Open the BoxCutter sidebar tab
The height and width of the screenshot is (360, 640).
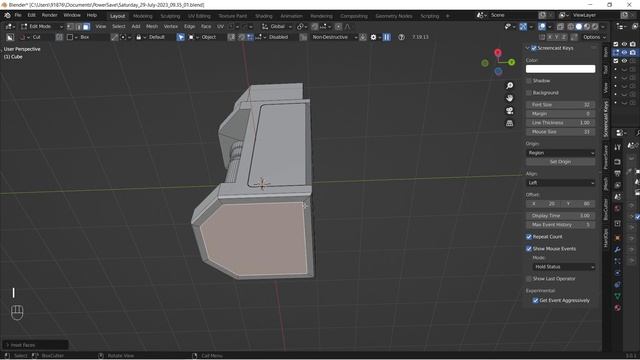pyautogui.click(x=606, y=209)
